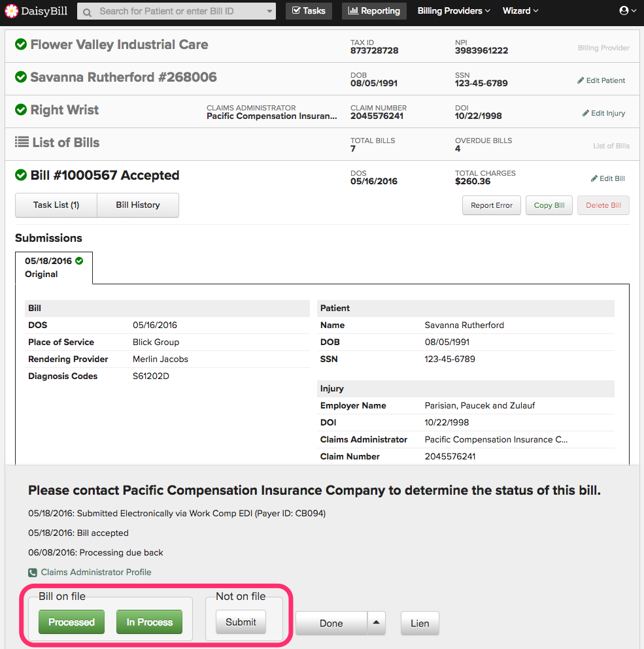Switch to the Task List (1) tab
This screenshot has width=644, height=649.
56,205
